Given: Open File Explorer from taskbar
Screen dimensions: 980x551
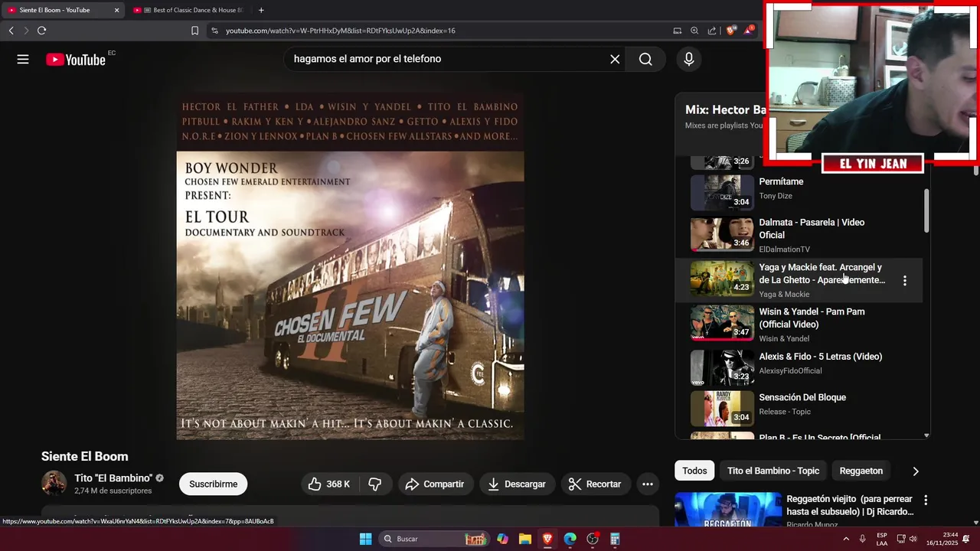Looking at the screenshot, I should coord(525,539).
